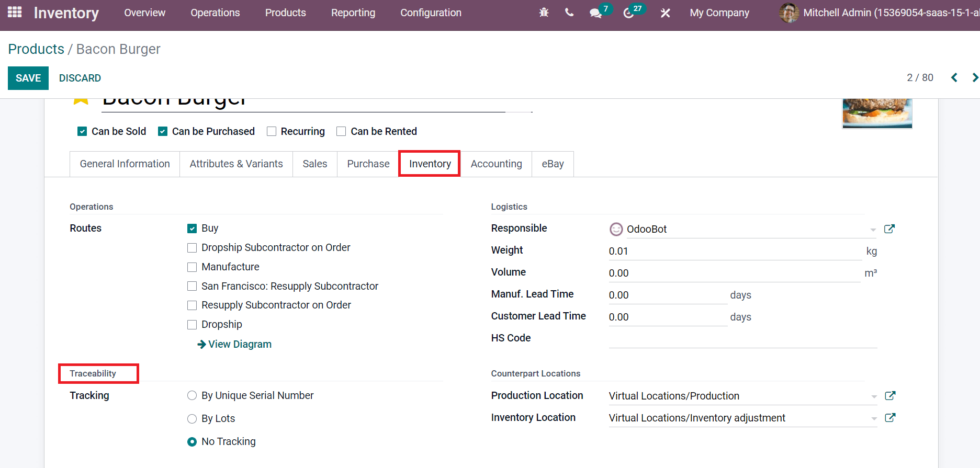The image size is (980, 468).
Task: Toggle Can be Purchased checkbox
Action: [x=163, y=131]
